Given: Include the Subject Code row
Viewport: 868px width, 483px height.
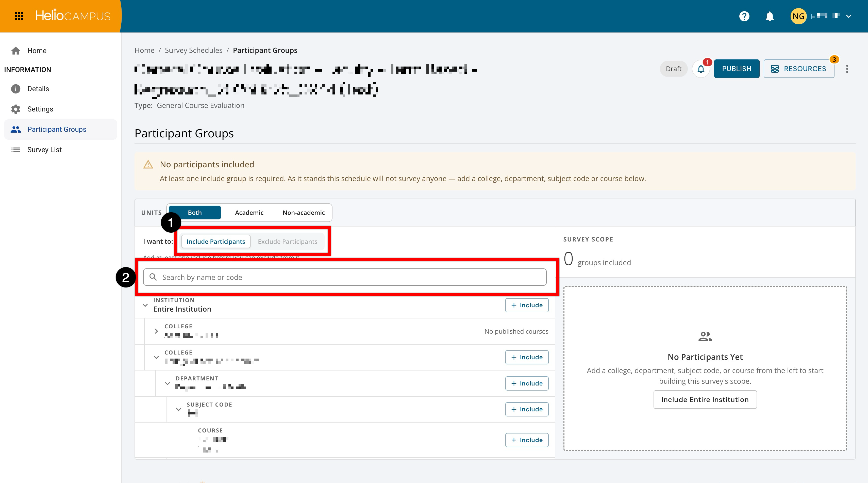Looking at the screenshot, I should click(x=527, y=409).
